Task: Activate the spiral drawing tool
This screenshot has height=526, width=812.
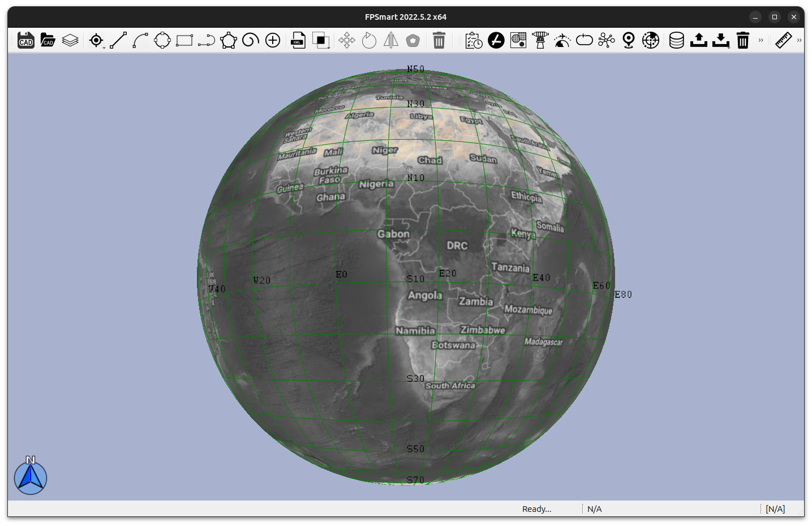Action: [250, 40]
